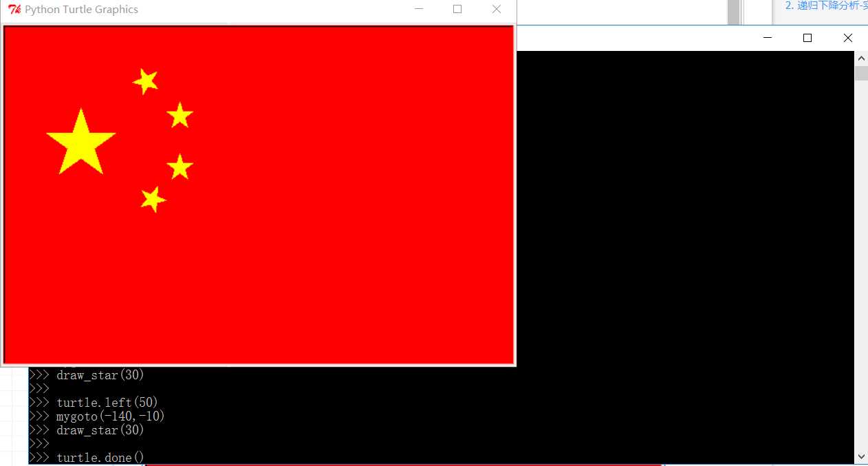Click the third small yellow star
Screen dimensions: 868x466
pyautogui.click(x=180, y=166)
